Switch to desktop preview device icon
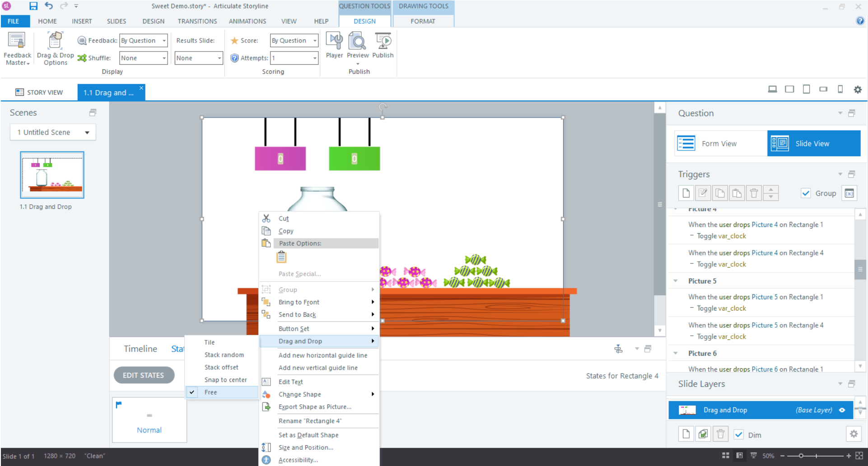The image size is (868, 466). 772,89
